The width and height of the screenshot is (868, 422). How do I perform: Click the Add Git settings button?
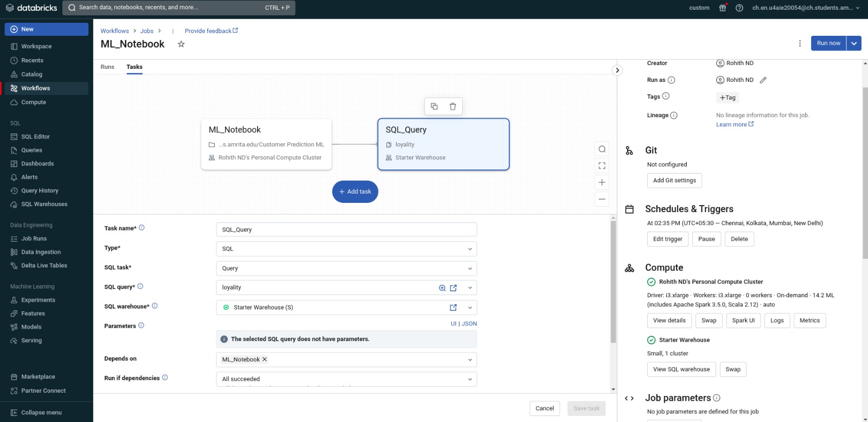[x=674, y=181]
